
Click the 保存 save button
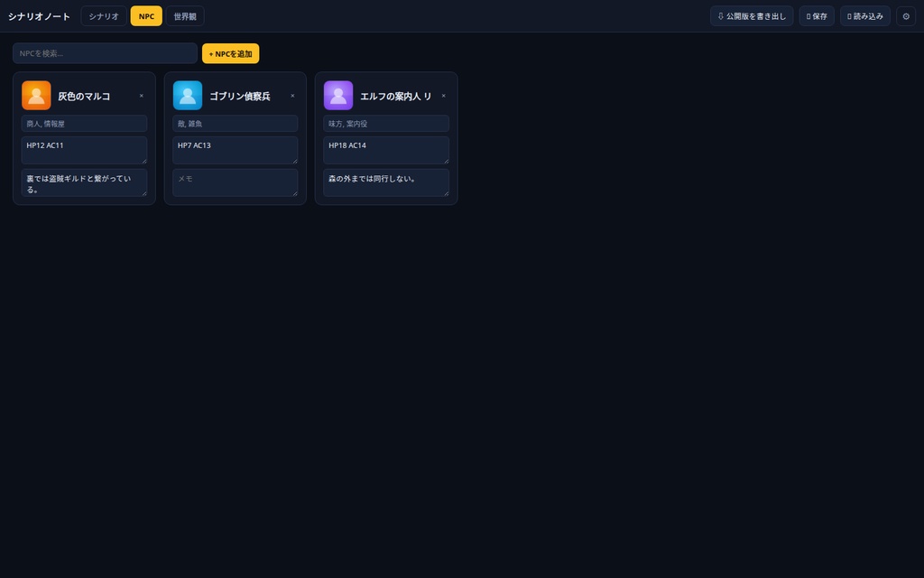816,16
